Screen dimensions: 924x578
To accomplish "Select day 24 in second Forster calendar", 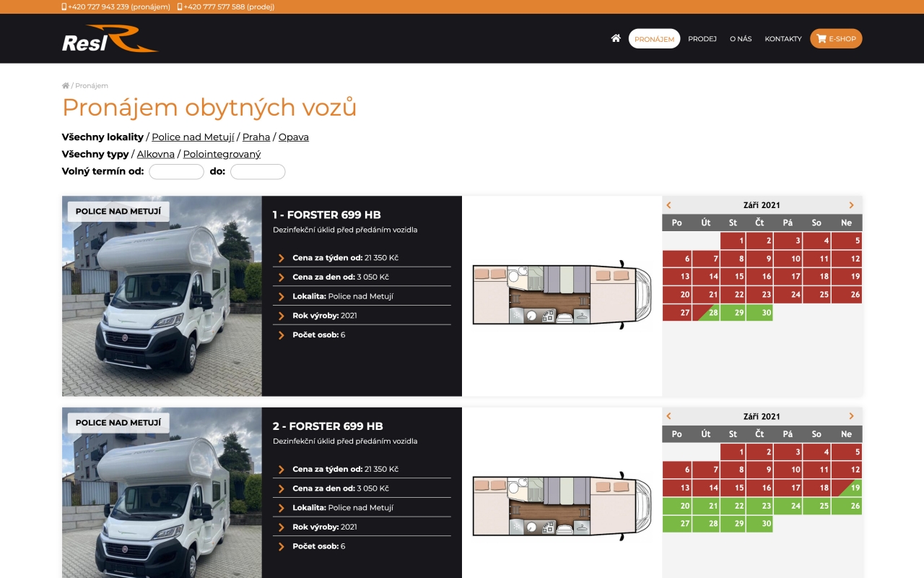I will click(788, 506).
